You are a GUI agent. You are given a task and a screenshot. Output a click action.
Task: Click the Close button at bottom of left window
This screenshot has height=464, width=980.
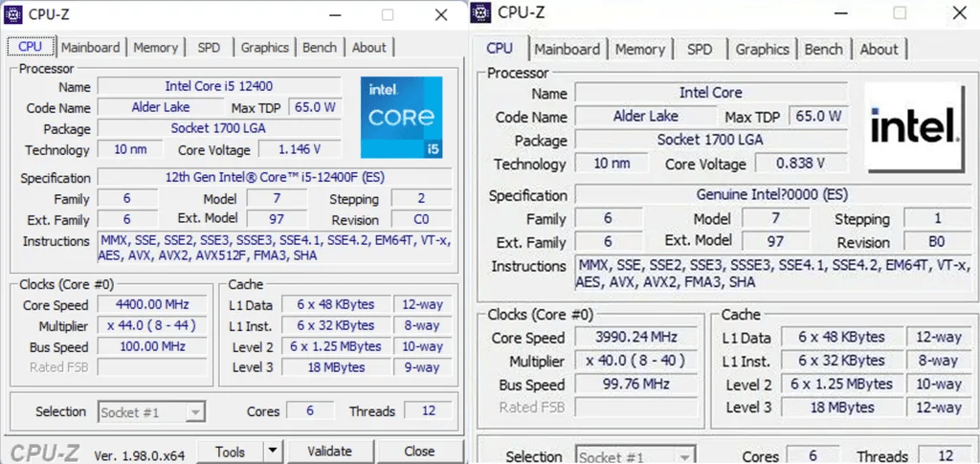point(418,452)
